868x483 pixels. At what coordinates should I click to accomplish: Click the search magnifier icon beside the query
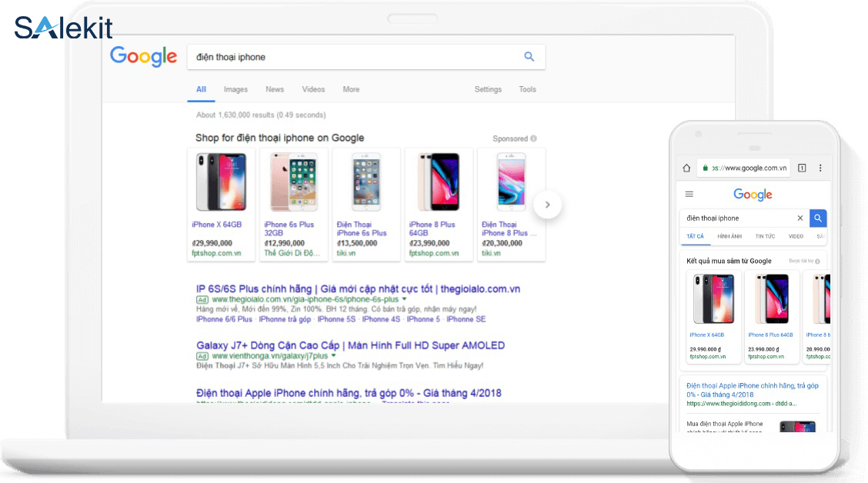(529, 56)
